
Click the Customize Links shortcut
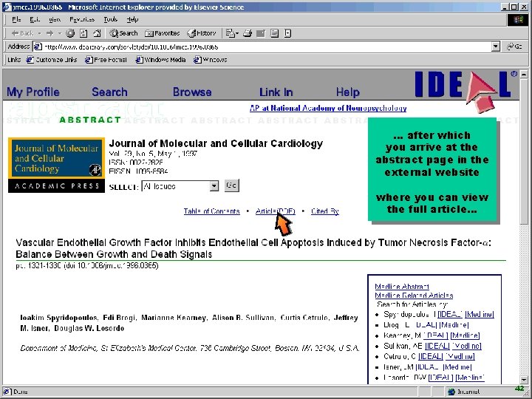[x=52, y=60]
